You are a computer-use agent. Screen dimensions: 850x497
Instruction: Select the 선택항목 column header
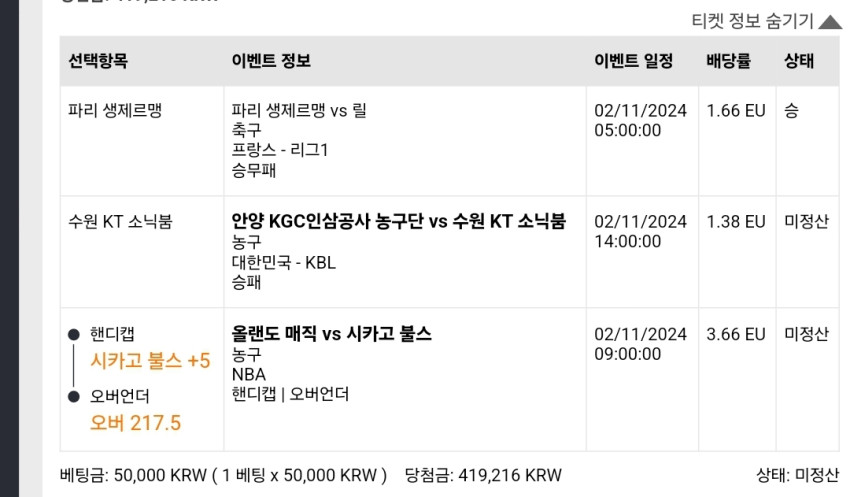[x=98, y=60]
